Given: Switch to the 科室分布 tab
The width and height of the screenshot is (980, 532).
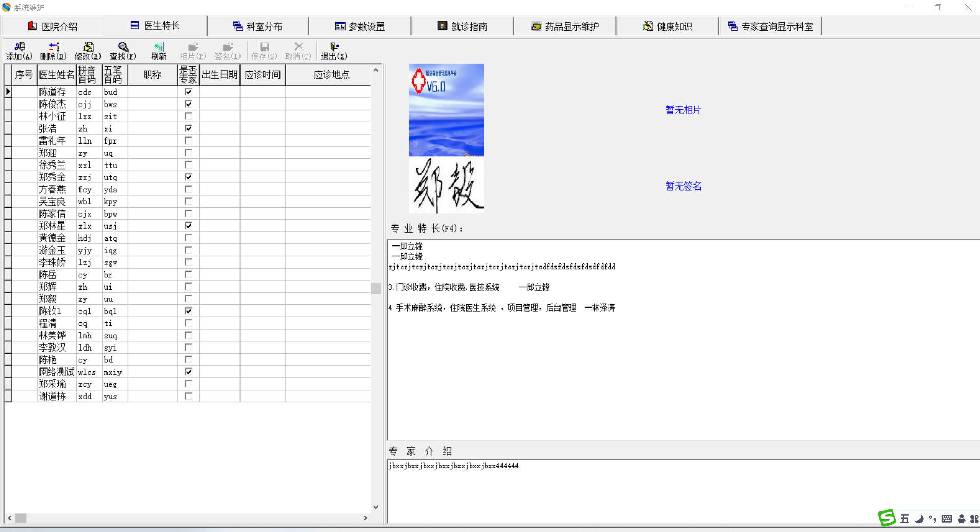Looking at the screenshot, I should pos(257,26).
